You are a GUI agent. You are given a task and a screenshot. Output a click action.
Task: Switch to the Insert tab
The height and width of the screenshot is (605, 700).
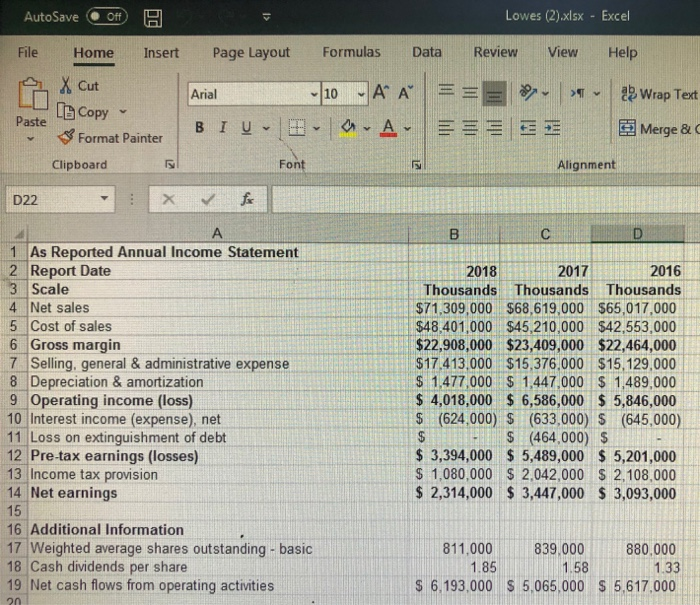[x=161, y=53]
